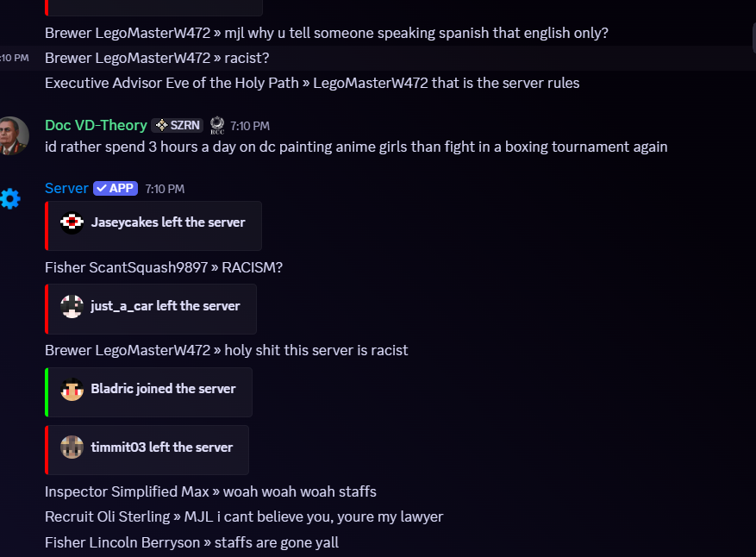Click the 'just_a_car left the server' text
The width and height of the screenshot is (756, 557).
click(x=165, y=306)
